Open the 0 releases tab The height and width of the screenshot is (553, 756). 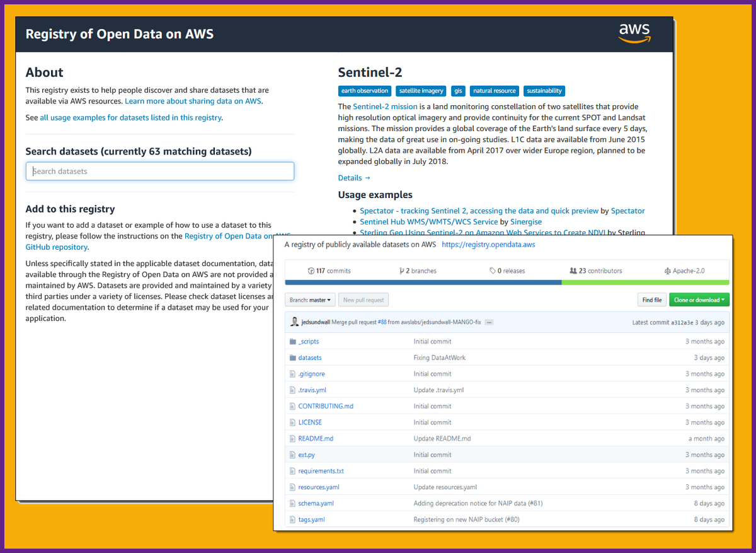click(507, 271)
